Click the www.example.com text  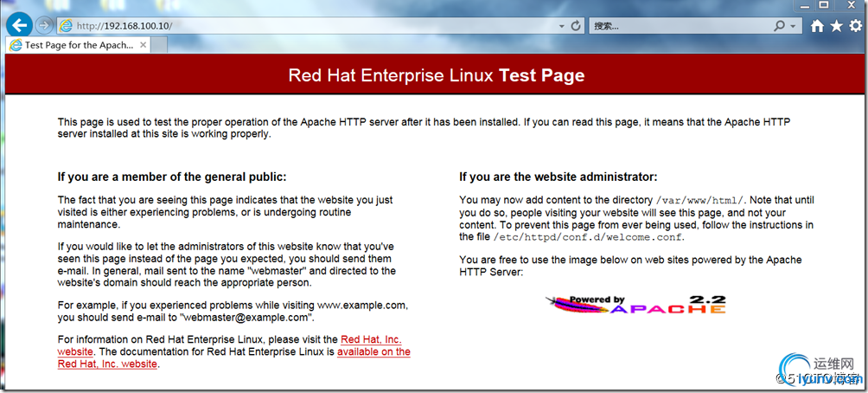362,305
